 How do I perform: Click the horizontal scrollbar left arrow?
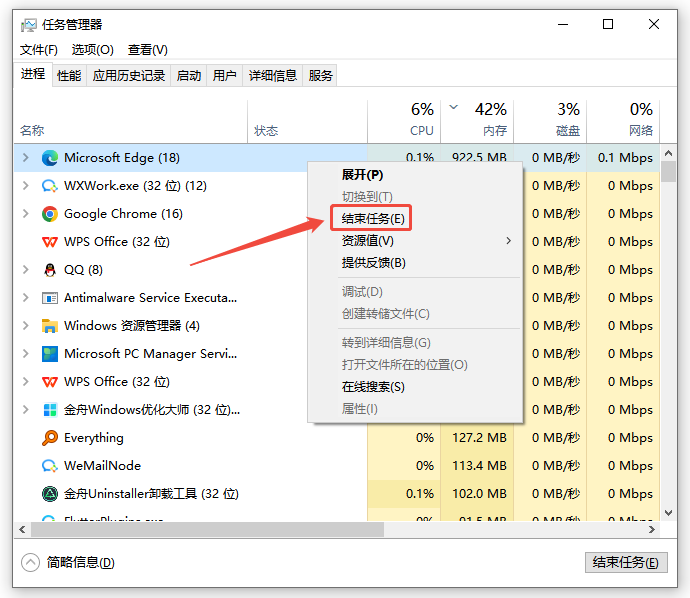pos(22,530)
